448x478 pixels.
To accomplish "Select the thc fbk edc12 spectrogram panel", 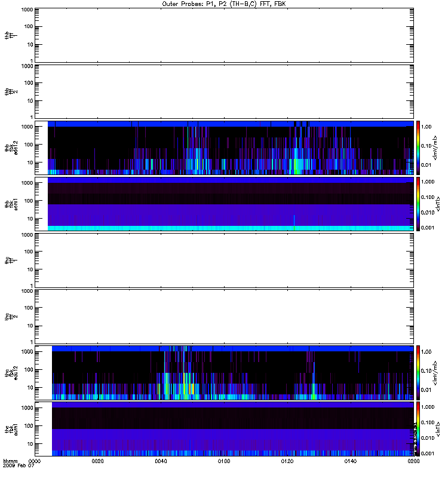I will tap(225, 373).
